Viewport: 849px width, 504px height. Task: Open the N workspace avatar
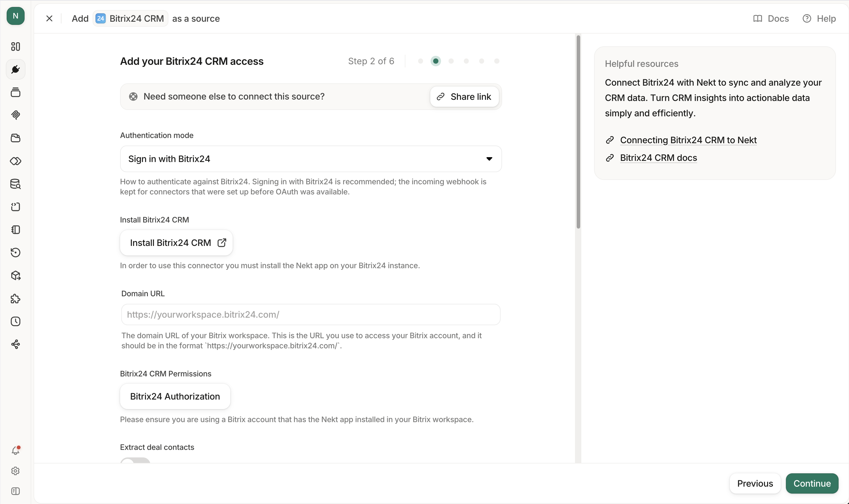pyautogui.click(x=16, y=16)
